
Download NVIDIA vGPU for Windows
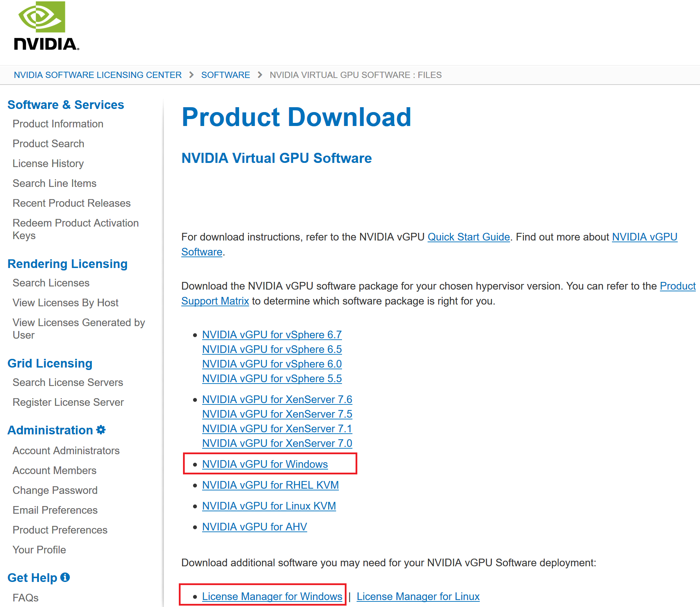pyautogui.click(x=264, y=464)
